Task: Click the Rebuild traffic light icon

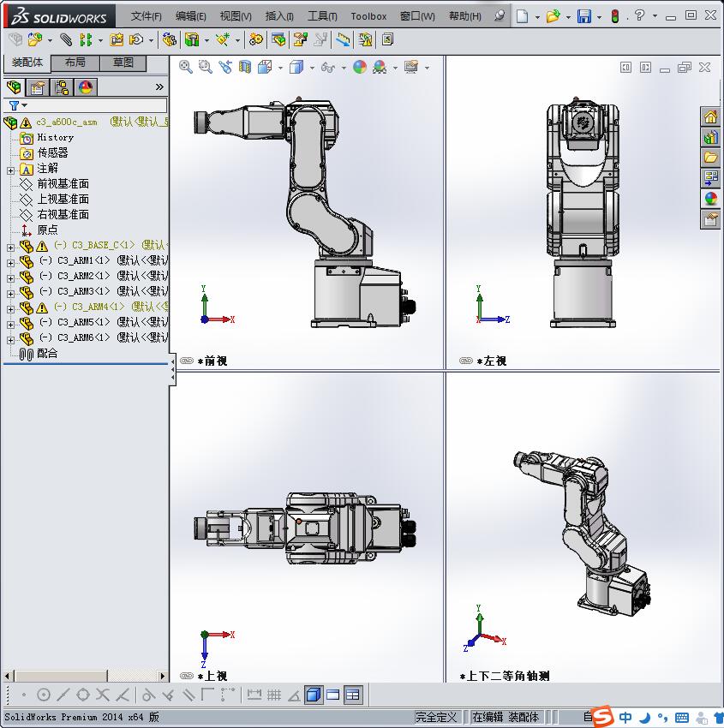Action: [614, 16]
